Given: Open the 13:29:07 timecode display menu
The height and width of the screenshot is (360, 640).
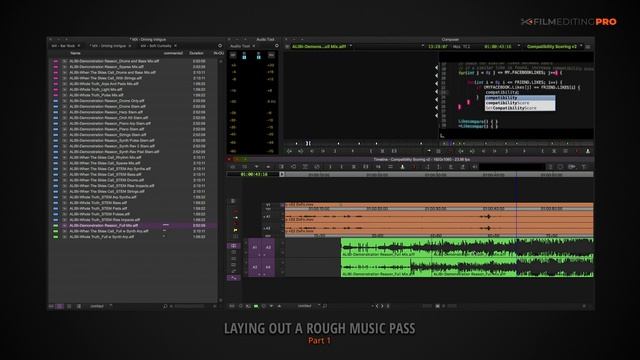Looking at the screenshot, I should point(438,47).
